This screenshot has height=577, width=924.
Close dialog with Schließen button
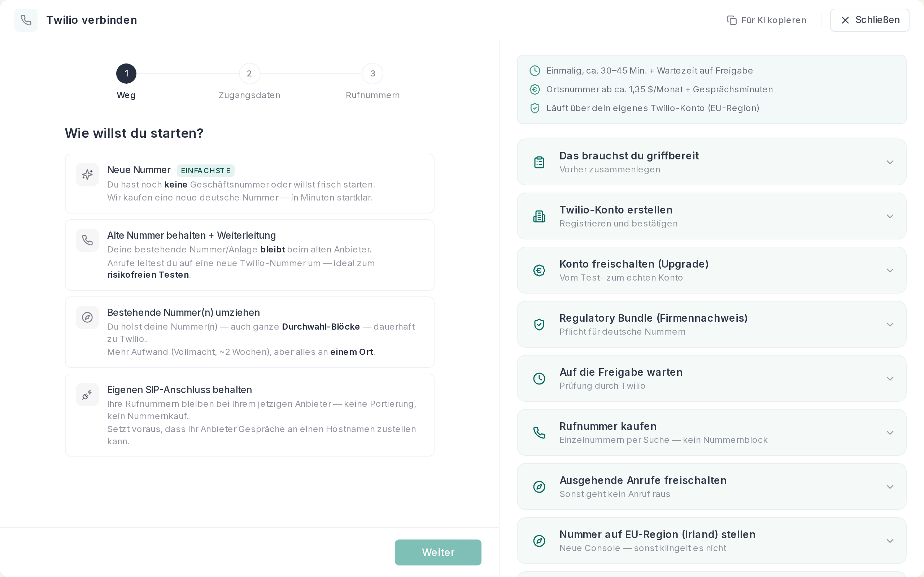pyautogui.click(x=869, y=20)
